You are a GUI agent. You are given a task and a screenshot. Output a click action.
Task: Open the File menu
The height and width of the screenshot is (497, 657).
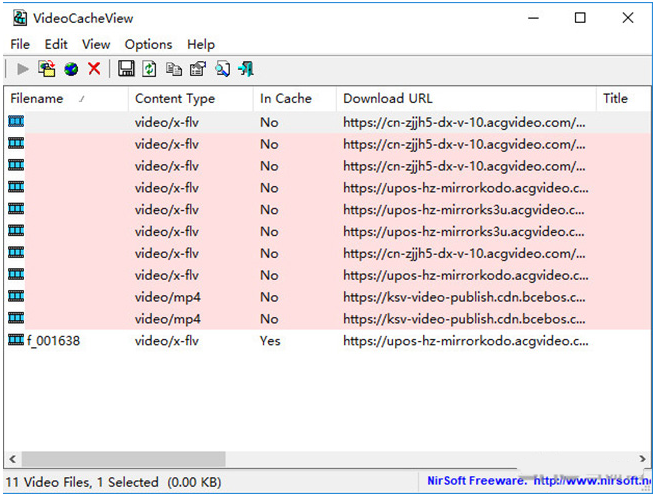click(x=20, y=44)
